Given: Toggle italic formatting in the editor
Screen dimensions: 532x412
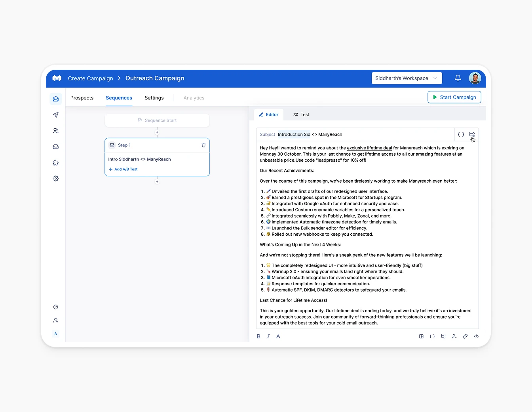Looking at the screenshot, I should (268, 336).
